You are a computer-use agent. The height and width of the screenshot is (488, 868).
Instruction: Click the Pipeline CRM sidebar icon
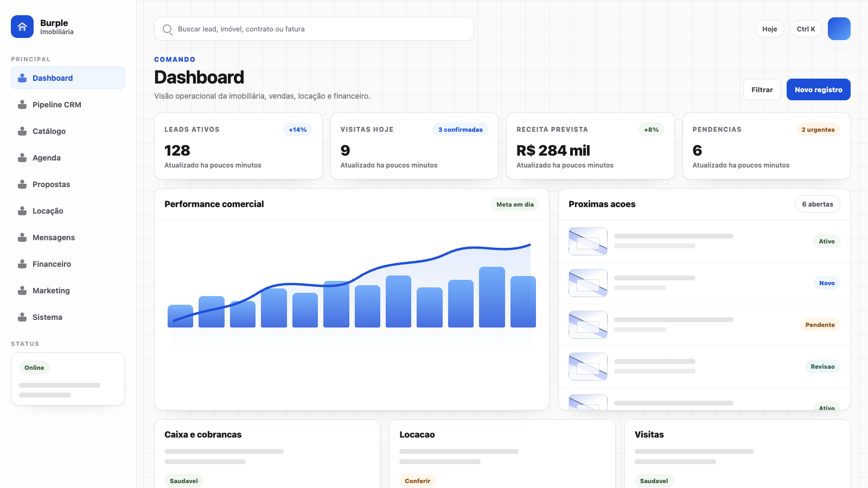point(22,105)
